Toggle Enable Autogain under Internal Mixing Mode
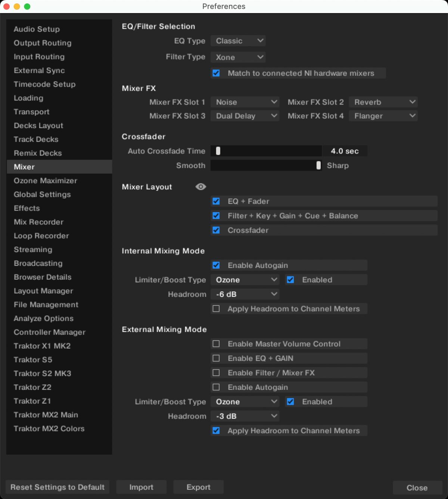The image size is (448, 499). pos(216,265)
